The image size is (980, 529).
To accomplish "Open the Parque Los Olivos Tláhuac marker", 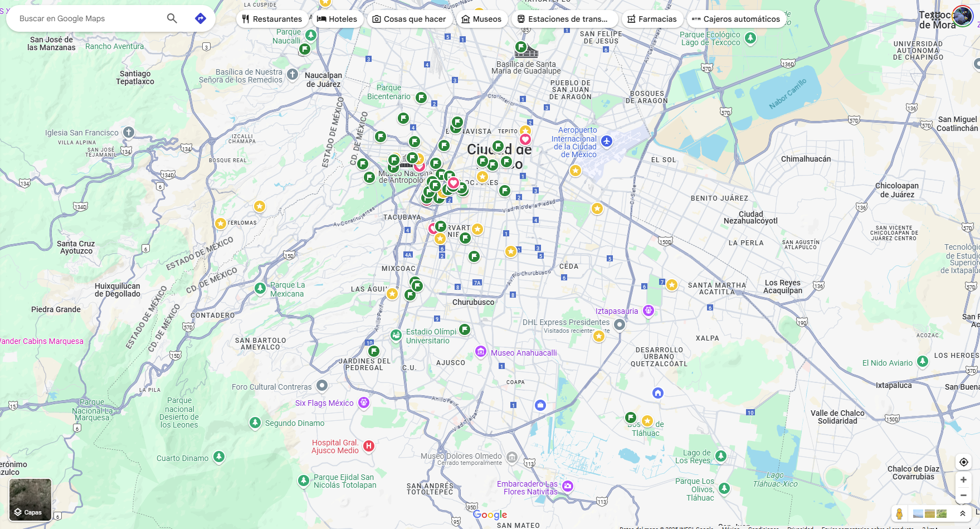I will (x=724, y=488).
